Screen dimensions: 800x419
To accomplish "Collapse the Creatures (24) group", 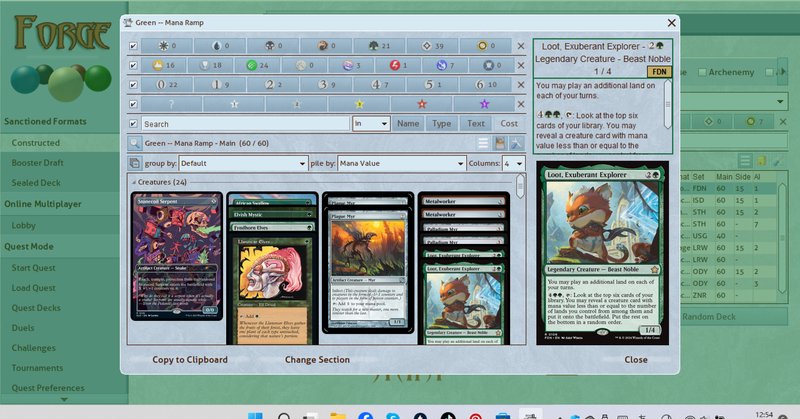I will [x=134, y=182].
